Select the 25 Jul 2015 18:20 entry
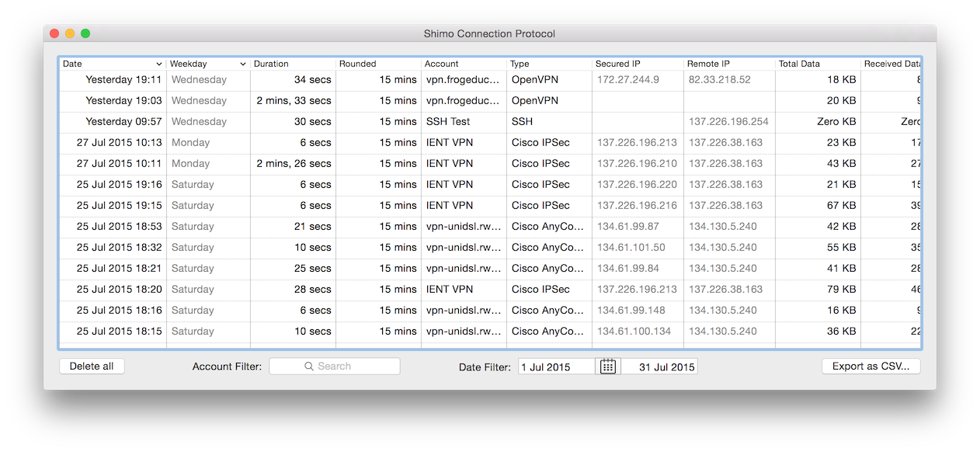Image resolution: width=980 pixels, height=452 pixels. pos(490,290)
